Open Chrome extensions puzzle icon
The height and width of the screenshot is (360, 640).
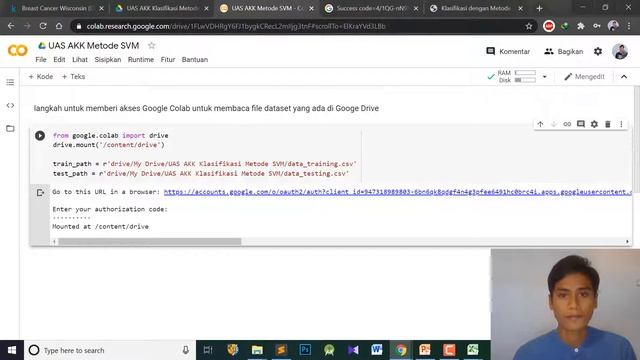[x=581, y=26]
